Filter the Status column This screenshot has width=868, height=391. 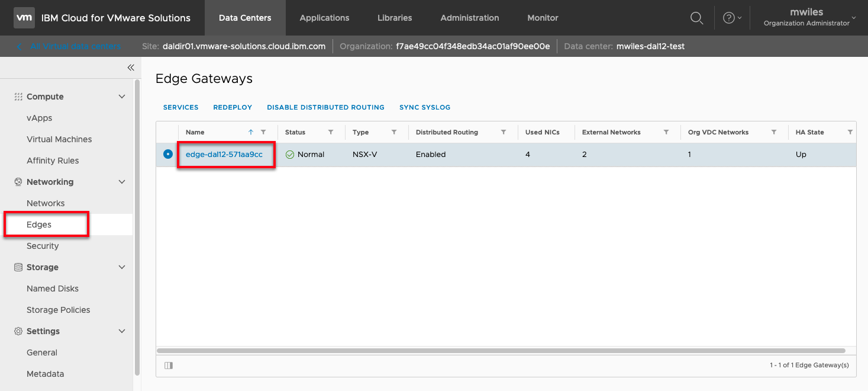click(x=331, y=132)
